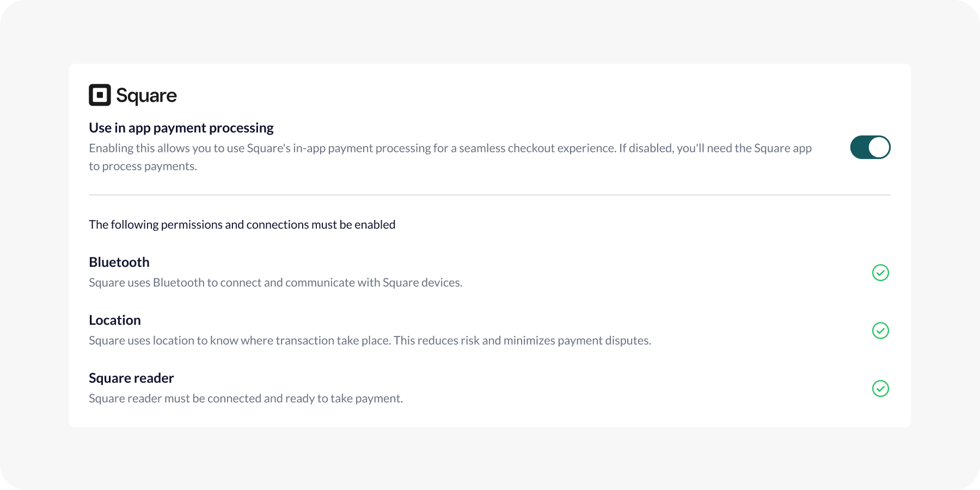Viewport: 980px width, 490px height.
Task: Click "This reduces risk" sentence
Action: [x=522, y=341]
